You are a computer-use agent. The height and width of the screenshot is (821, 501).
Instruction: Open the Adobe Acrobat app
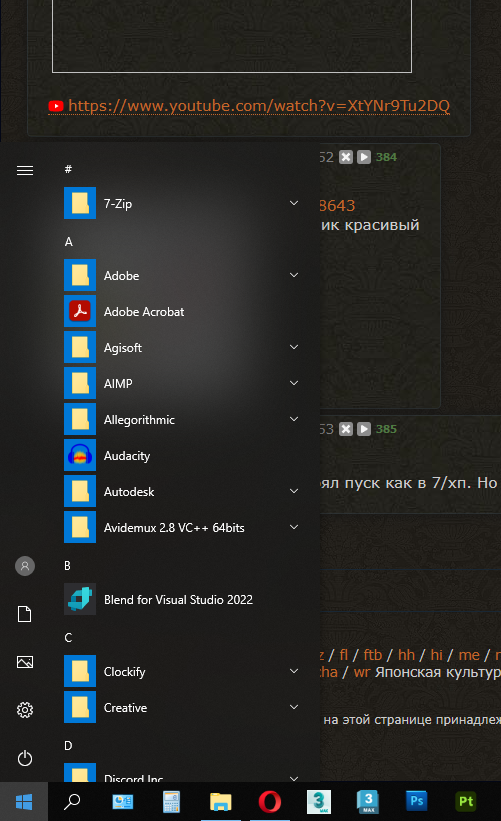(x=181, y=311)
